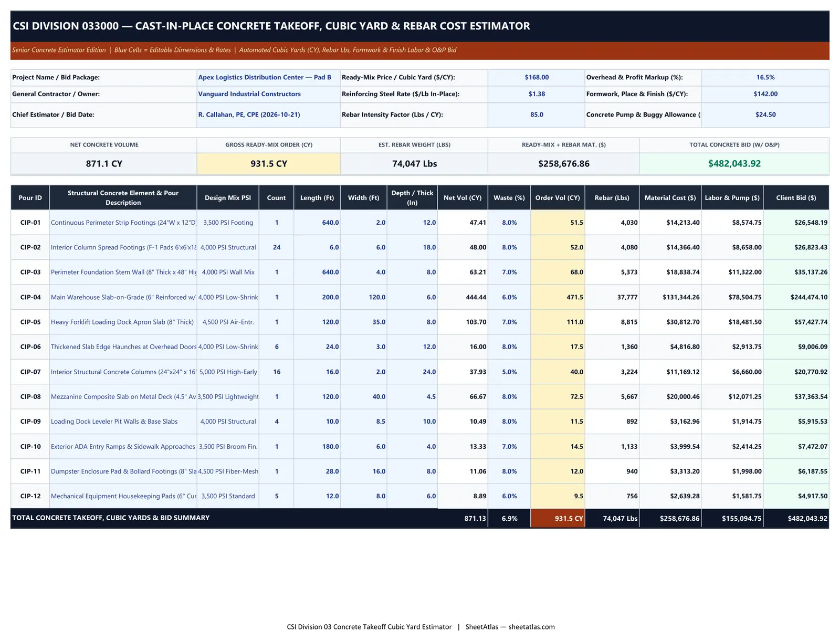Select 'Heavy Forklift Loading Dock Apron Slab' cell
This screenshot has height=641, width=840.
pos(123,322)
